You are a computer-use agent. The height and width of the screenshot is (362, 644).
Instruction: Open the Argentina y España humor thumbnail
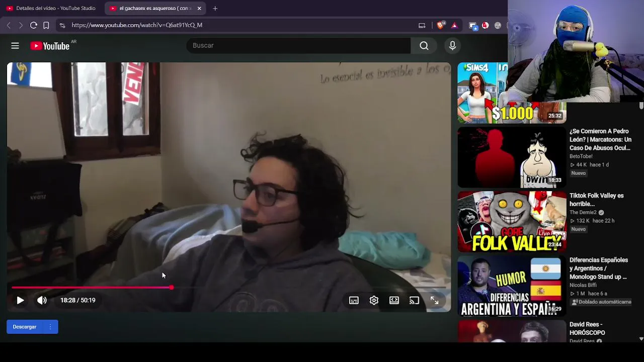point(512,286)
